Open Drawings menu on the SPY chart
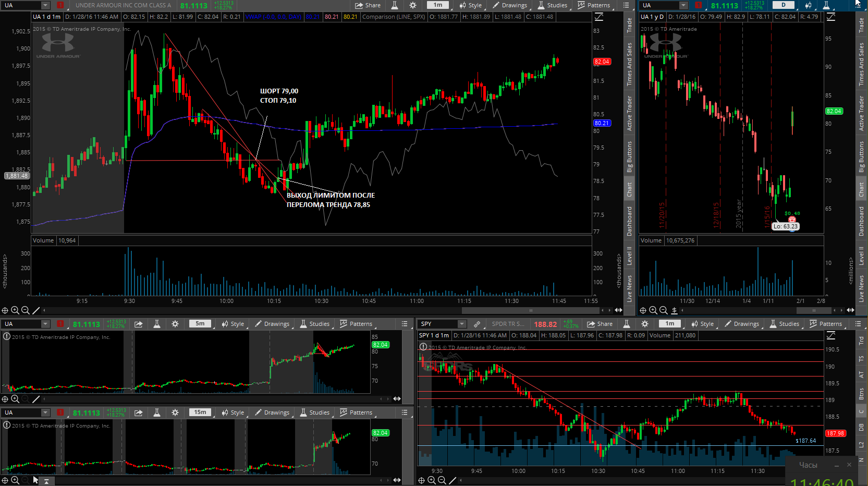The width and height of the screenshot is (868, 486). coord(742,324)
